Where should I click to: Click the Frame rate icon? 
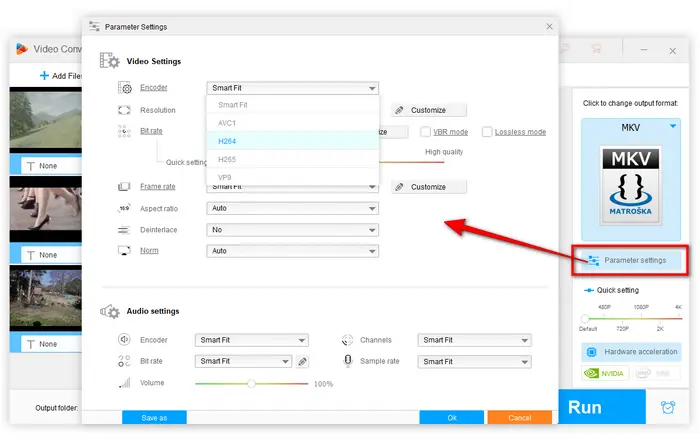click(124, 186)
